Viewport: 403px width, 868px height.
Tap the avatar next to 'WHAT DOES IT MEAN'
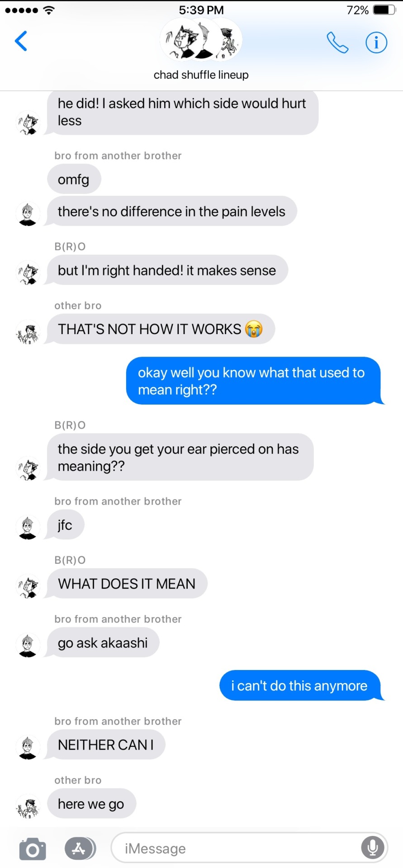[x=28, y=586]
